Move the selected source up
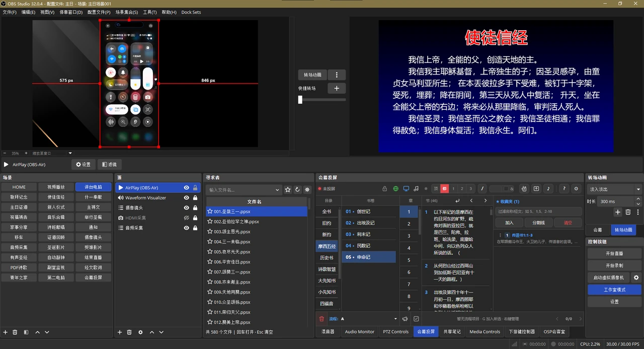 point(151,332)
